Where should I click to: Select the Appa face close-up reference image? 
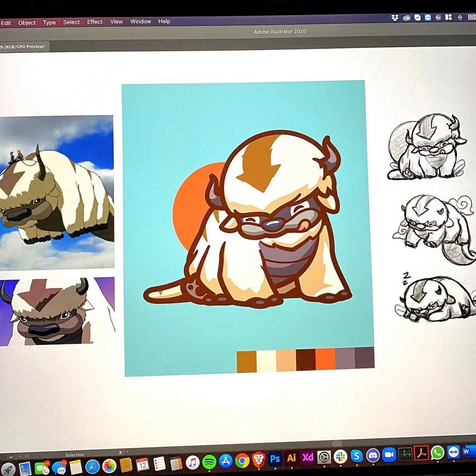[x=57, y=312]
